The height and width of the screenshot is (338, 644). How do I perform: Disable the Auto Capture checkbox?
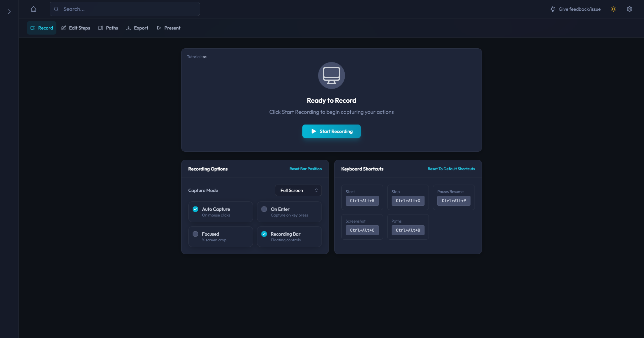(x=195, y=209)
